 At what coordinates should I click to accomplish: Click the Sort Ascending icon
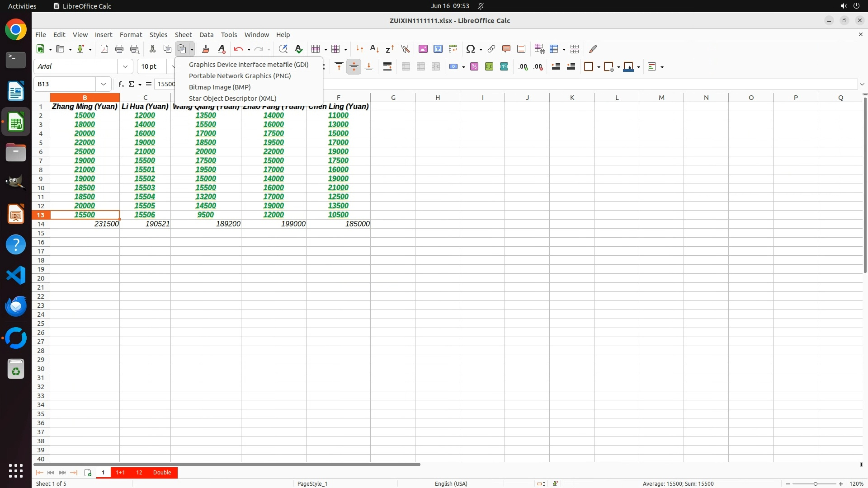374,49
